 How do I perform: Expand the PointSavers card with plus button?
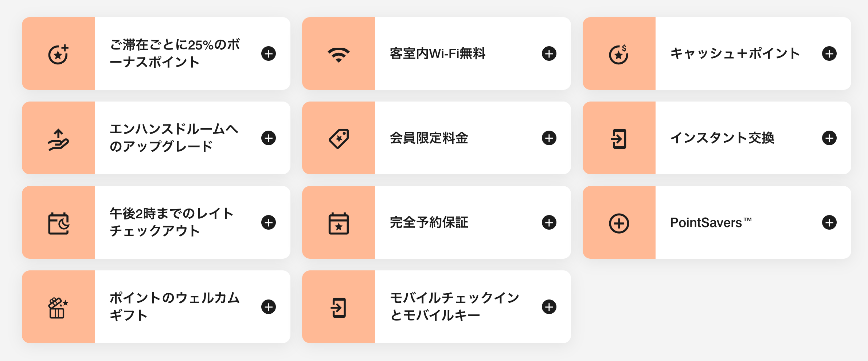829,222
